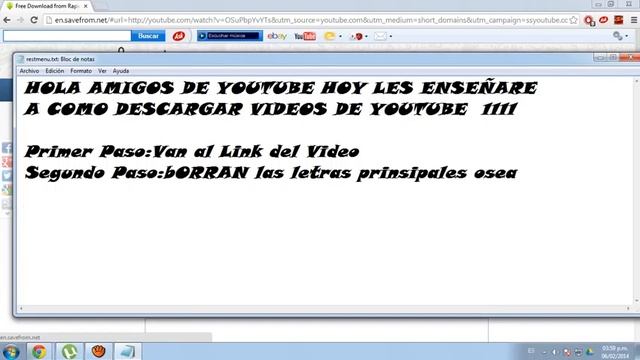Go back in Chrome
The height and width of the screenshot is (360, 640).
point(7,20)
